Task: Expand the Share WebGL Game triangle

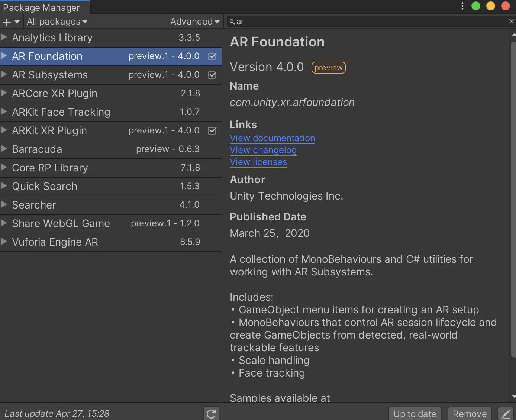Action: (4, 223)
